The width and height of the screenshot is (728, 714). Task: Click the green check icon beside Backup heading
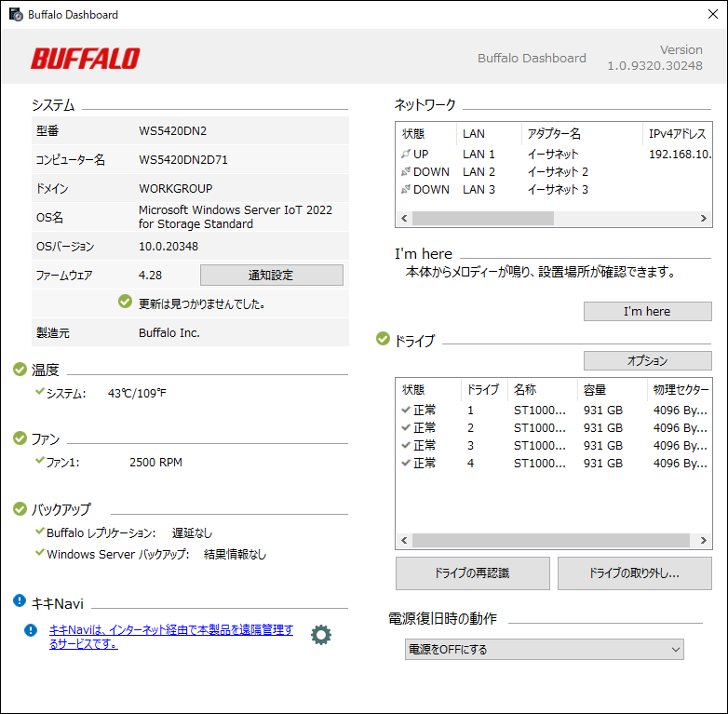click(20, 509)
